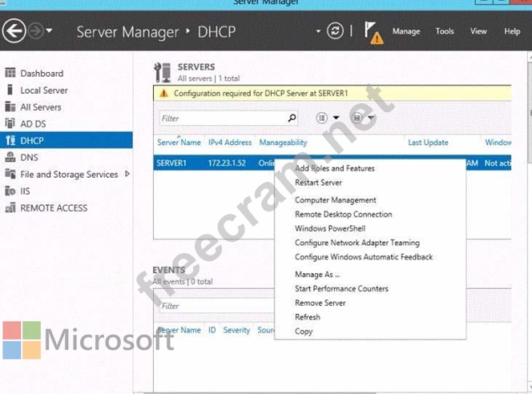Viewport: 532px width, 394px height.
Task: Sort events by Severity column
Action: [236, 330]
